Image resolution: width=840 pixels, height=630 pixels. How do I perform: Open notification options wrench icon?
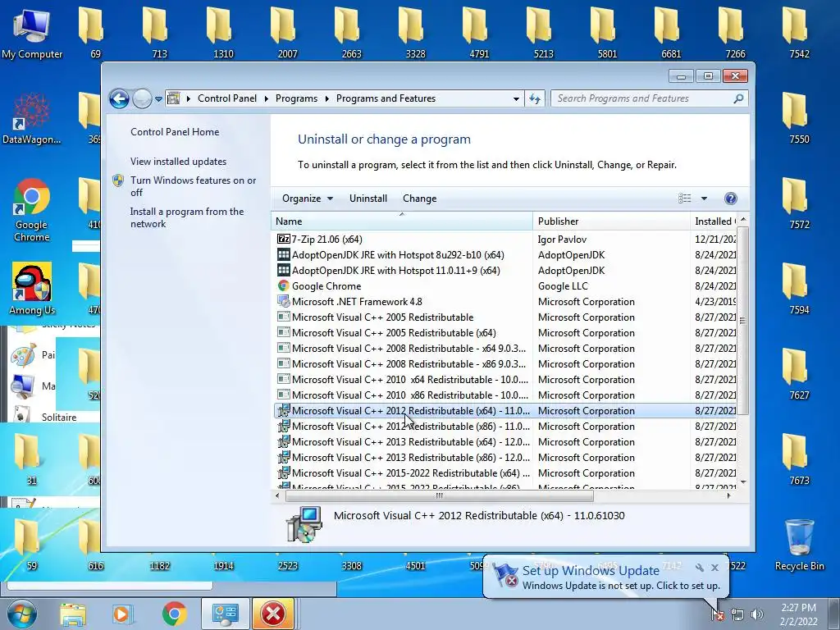699,568
